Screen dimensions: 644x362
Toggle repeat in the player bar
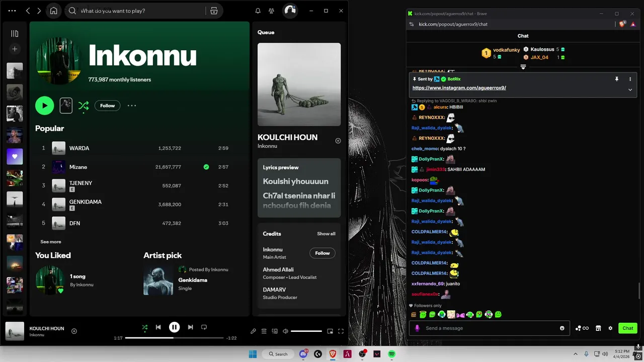(204, 327)
